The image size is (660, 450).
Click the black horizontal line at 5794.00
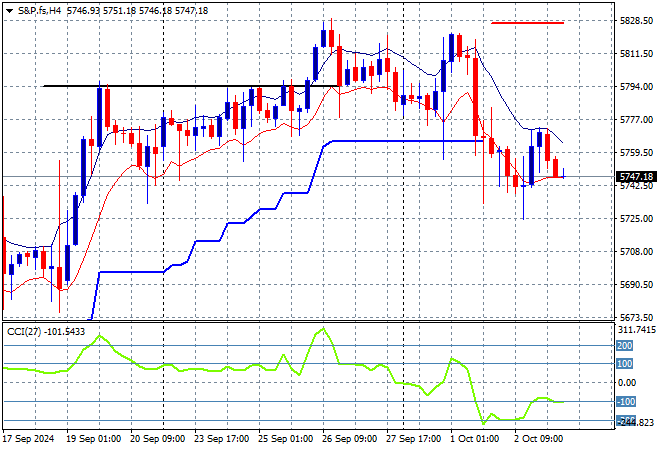[193, 86]
